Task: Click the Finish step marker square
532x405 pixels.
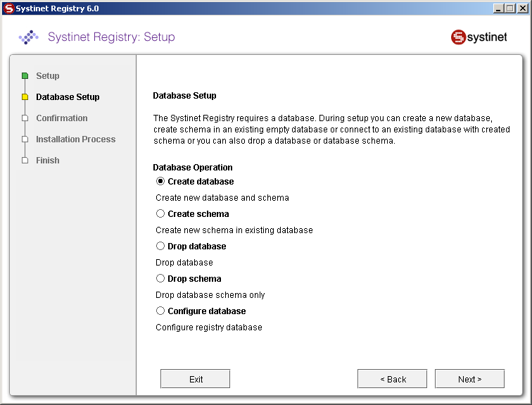Action: coord(25,160)
